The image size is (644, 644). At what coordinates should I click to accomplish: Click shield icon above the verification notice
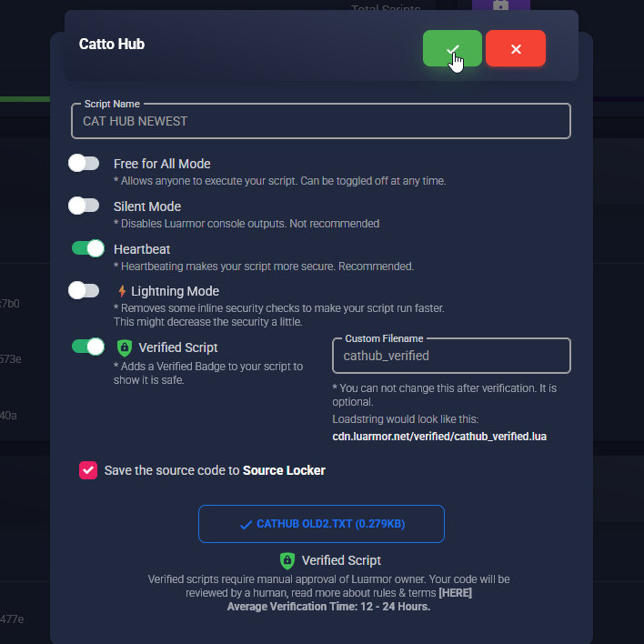tap(287, 560)
